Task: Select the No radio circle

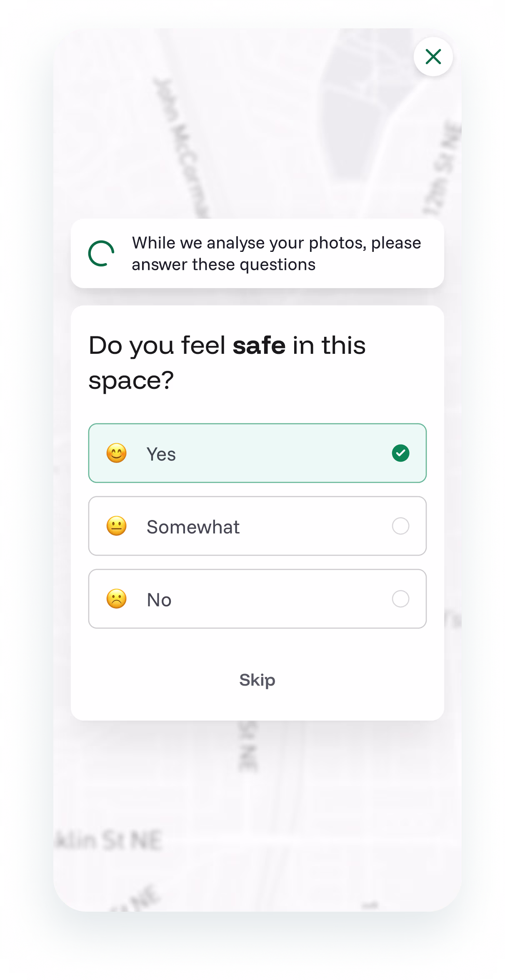Action: pyautogui.click(x=400, y=599)
